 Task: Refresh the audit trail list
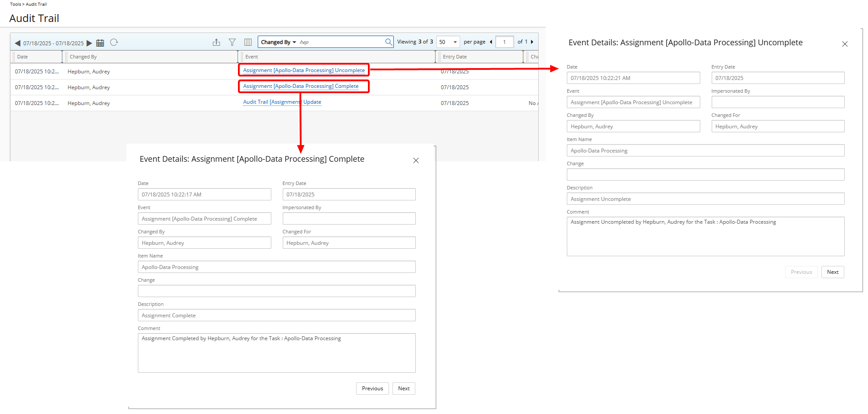pos(114,43)
